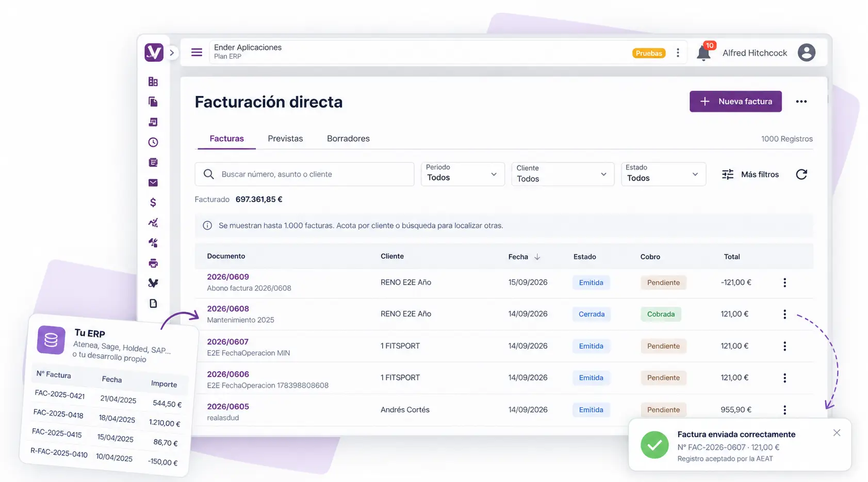
Task: Switch to the Previstas tab
Action: [x=285, y=139]
